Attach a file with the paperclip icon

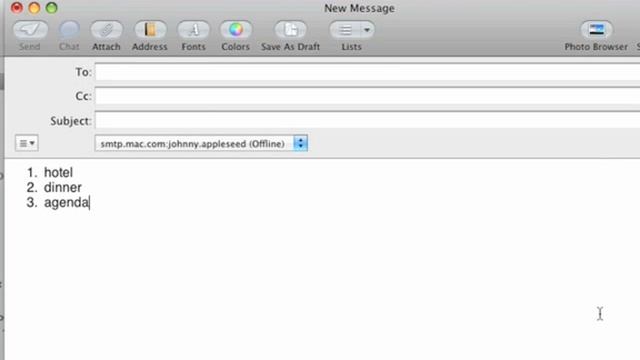click(x=106, y=29)
